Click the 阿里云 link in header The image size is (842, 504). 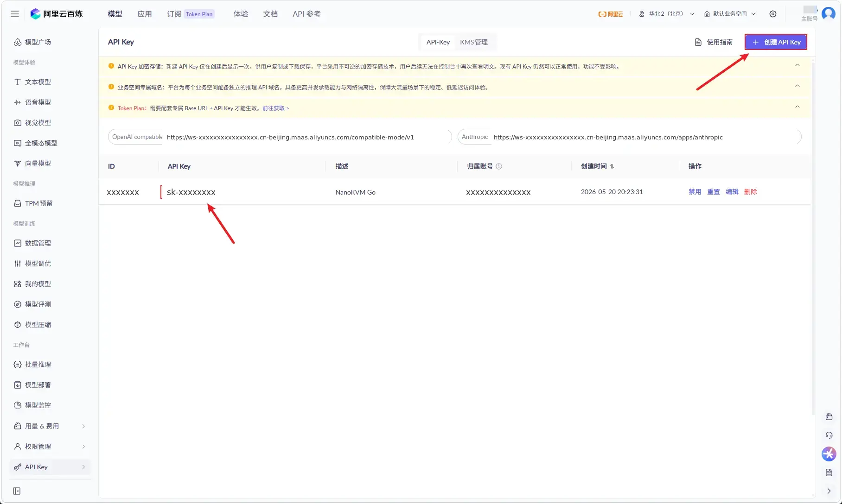point(611,14)
